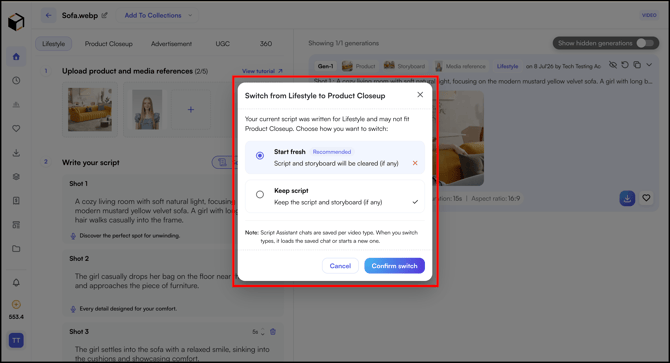This screenshot has width=670, height=363.
Task: Click the Recommended badge in dialog
Action: [332, 152]
